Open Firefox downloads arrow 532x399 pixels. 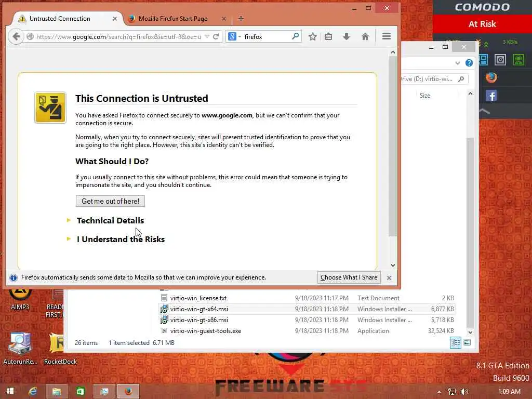346,36
